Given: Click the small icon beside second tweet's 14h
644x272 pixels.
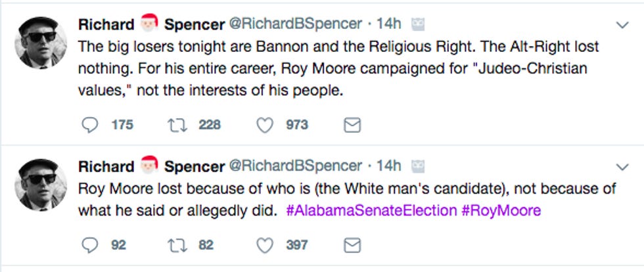Looking at the screenshot, I should tap(418, 166).
